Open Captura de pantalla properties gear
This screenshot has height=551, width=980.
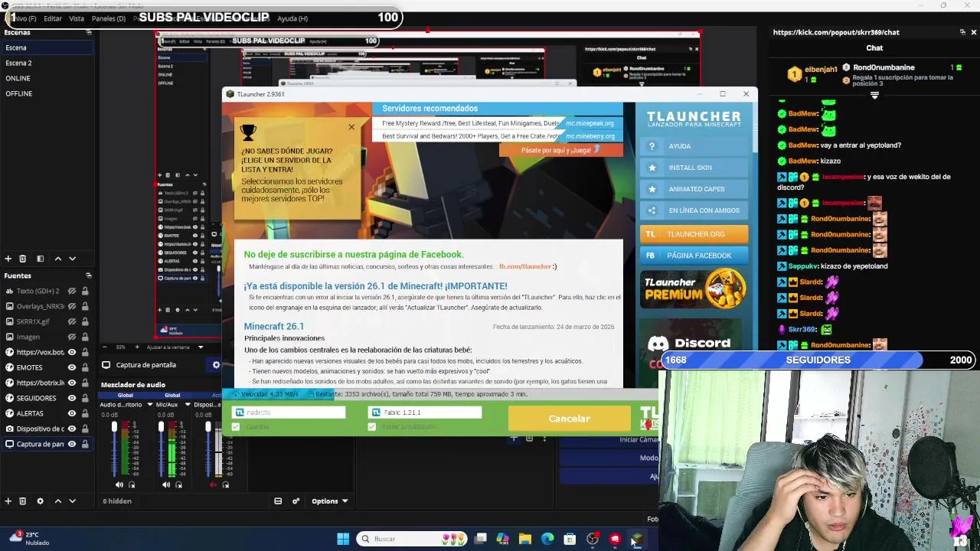[216, 365]
